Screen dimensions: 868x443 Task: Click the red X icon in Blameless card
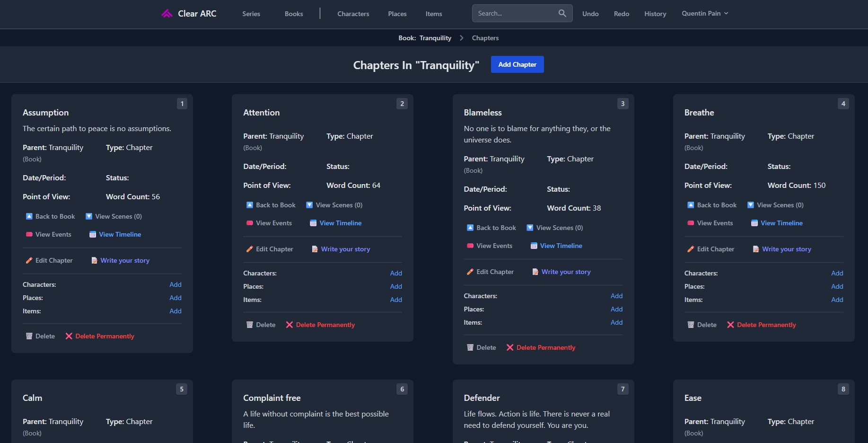(x=510, y=347)
